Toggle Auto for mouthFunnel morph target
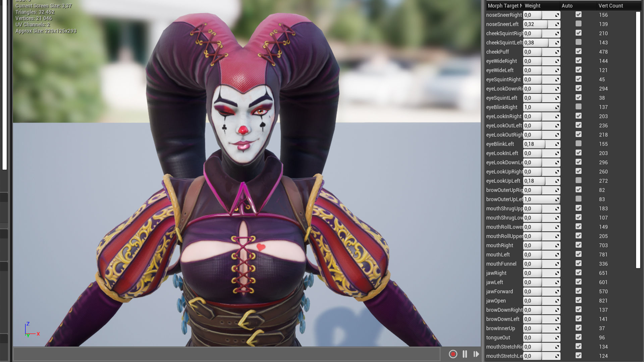Viewport: 644px width, 362px height. [x=578, y=263]
